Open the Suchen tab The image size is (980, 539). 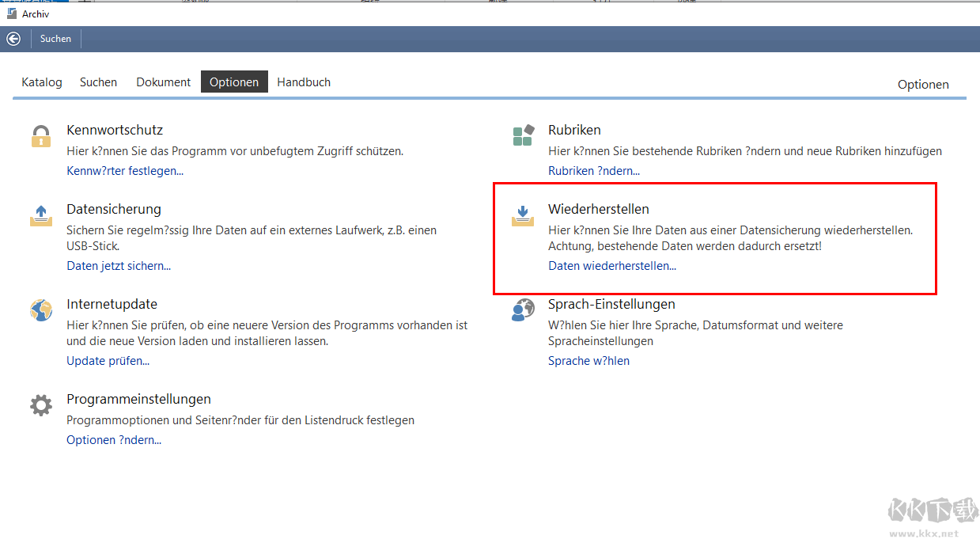[x=98, y=82]
